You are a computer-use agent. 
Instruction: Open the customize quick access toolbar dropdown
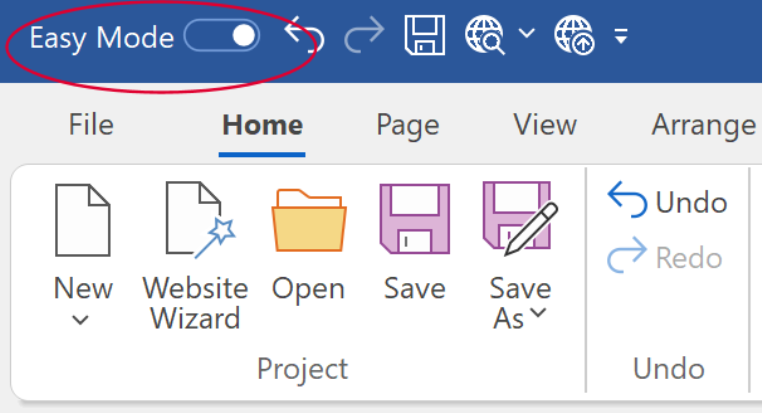point(620,36)
